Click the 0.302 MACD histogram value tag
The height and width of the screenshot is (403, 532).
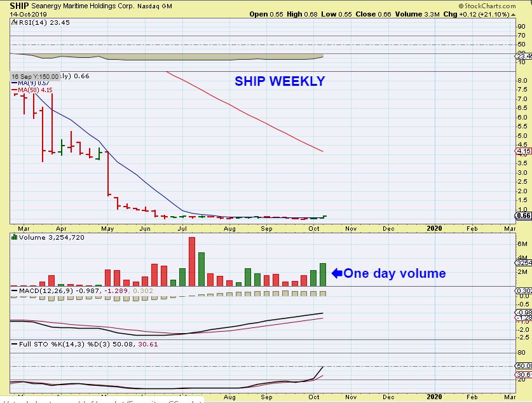point(524,290)
